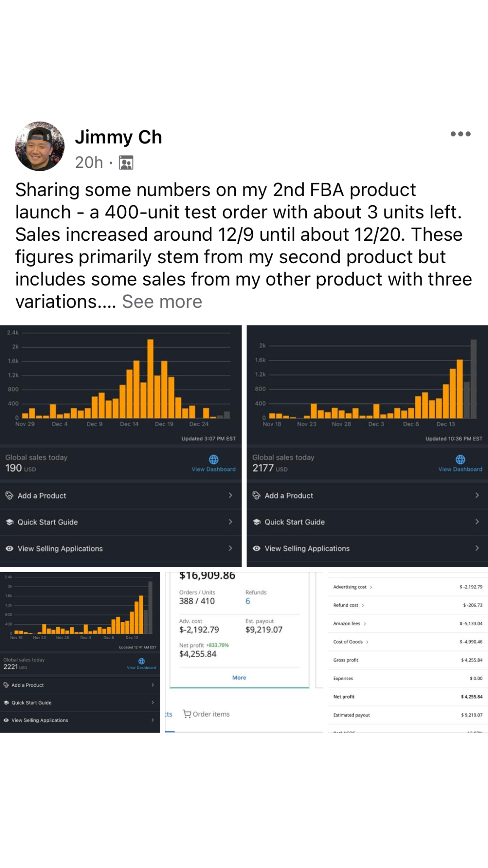Image resolution: width=488 pixels, height=868 pixels.
Task: Click the eye icon in the right panel
Action: (256, 548)
